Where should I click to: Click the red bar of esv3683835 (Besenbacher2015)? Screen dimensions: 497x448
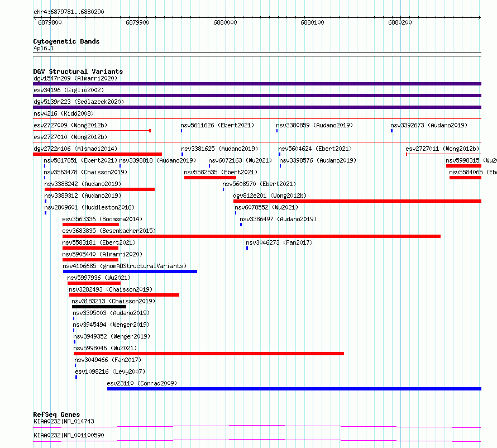pos(251,236)
